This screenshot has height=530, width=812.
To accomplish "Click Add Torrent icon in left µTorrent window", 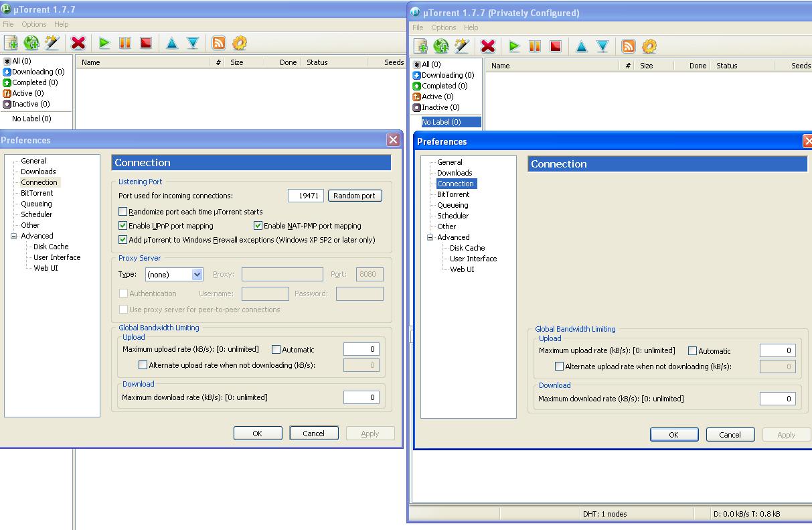I will point(11,43).
